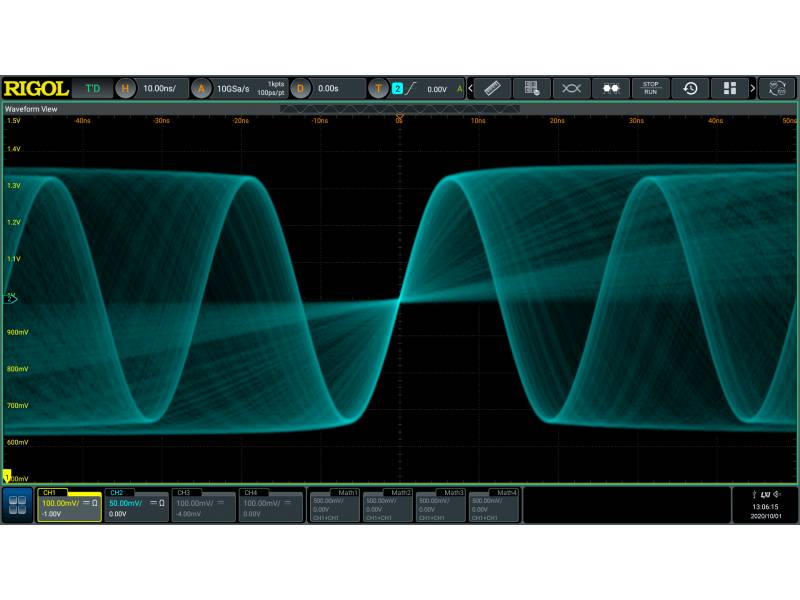Open the Math1 panel
The height and width of the screenshot is (600, 800).
tap(334, 506)
